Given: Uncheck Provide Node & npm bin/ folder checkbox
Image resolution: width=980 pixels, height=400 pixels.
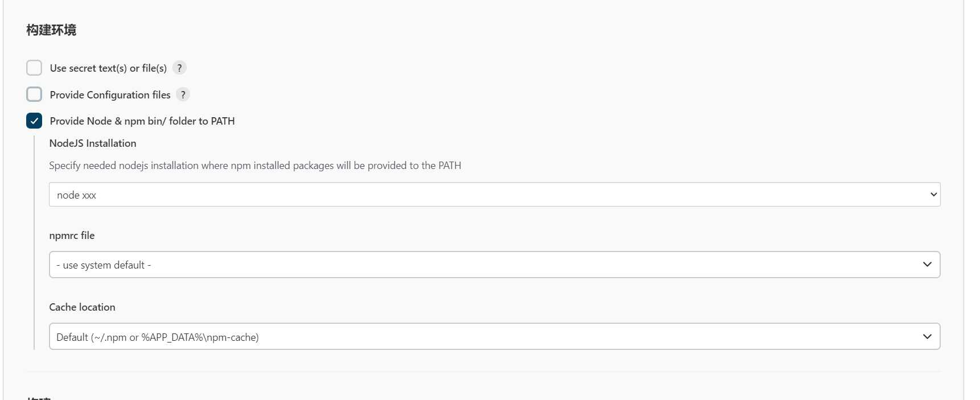Looking at the screenshot, I should [34, 121].
